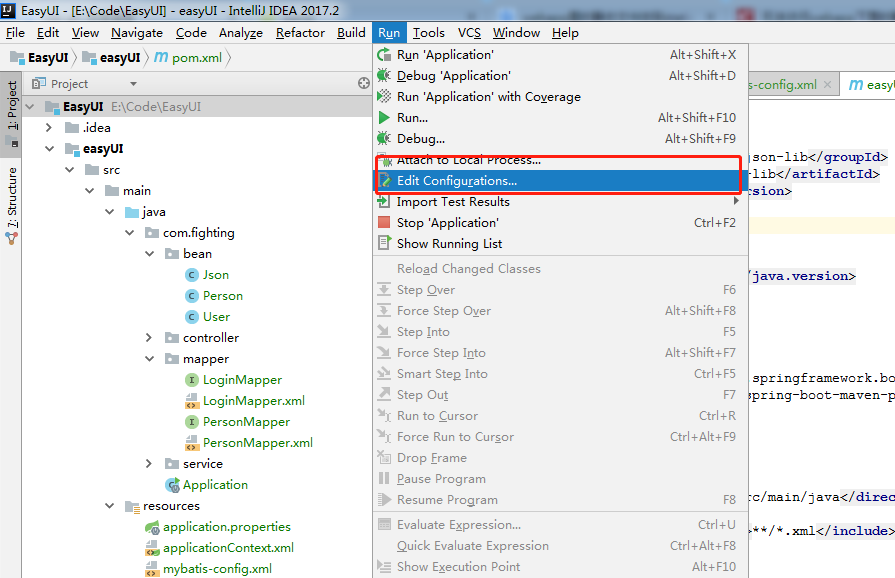Select LoginMapper.xml in project tree
The width and height of the screenshot is (895, 578).
(253, 401)
